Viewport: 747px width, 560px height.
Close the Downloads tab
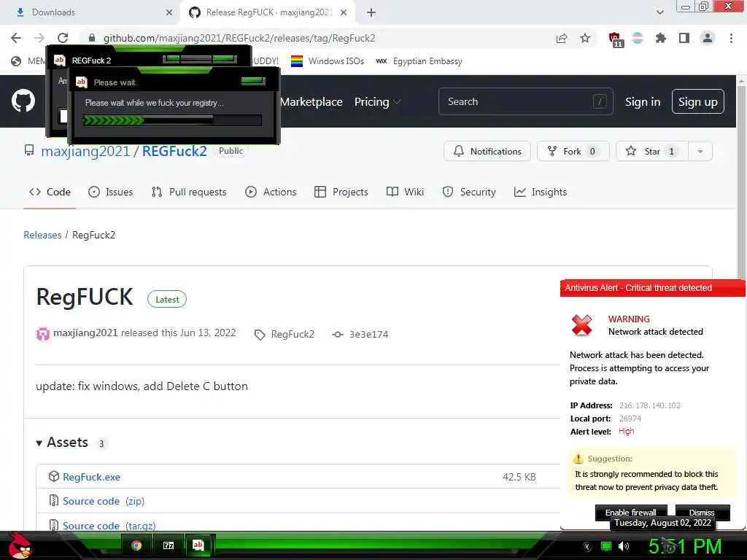pyautogui.click(x=169, y=13)
